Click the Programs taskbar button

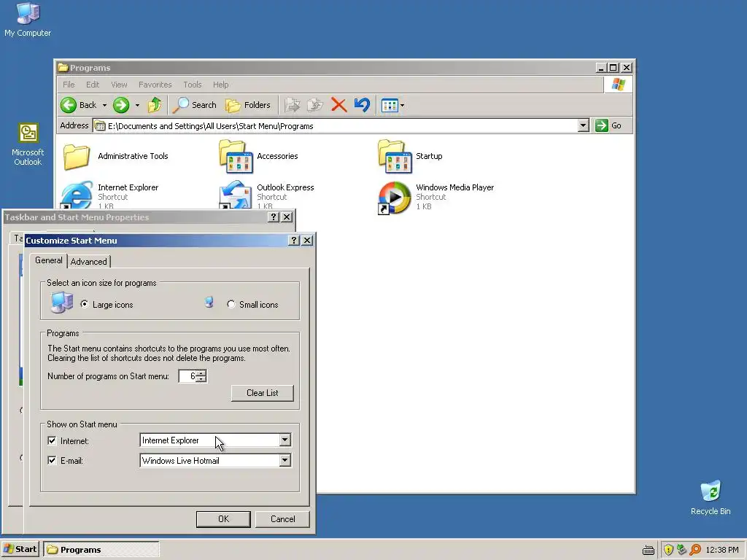(x=101, y=550)
